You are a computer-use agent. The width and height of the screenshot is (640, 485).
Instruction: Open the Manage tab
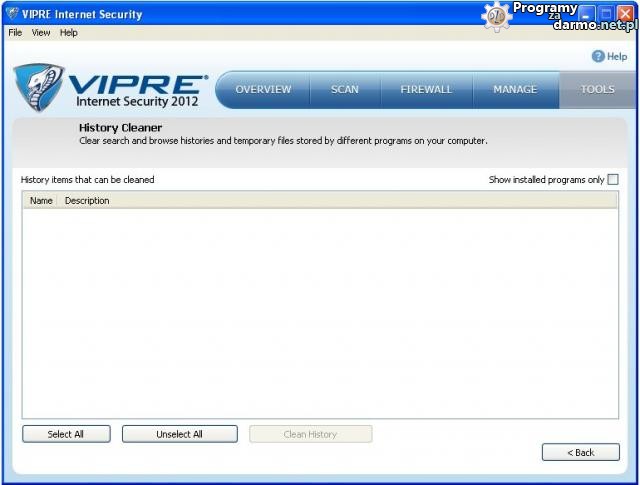tap(515, 90)
